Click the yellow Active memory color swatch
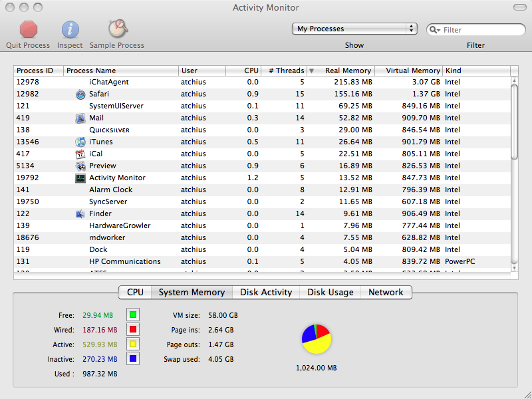532x399 pixels. coord(133,344)
